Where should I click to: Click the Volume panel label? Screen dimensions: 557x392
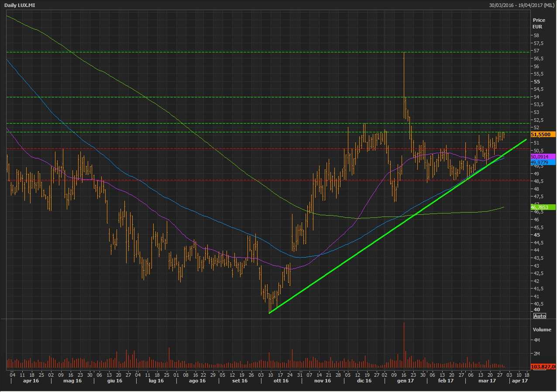click(542, 330)
